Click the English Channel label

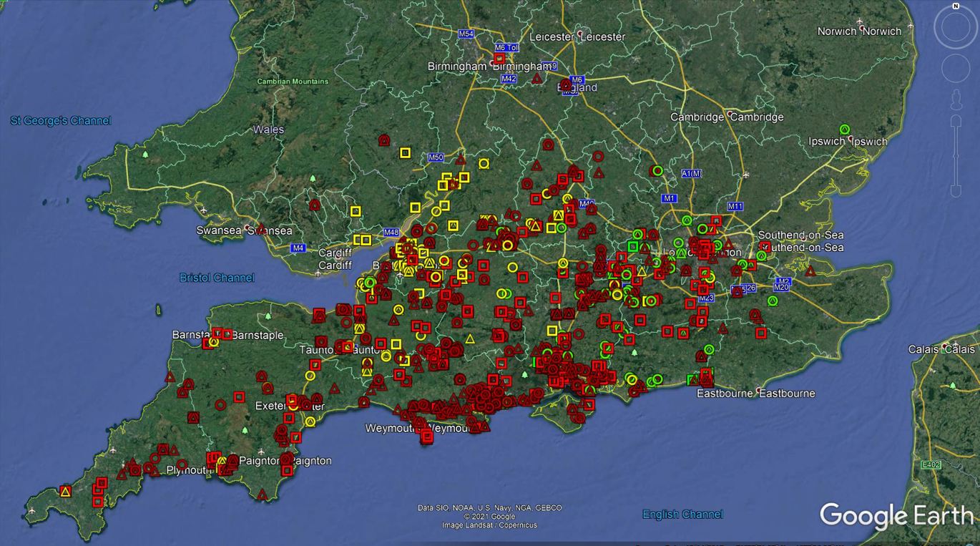[682, 514]
